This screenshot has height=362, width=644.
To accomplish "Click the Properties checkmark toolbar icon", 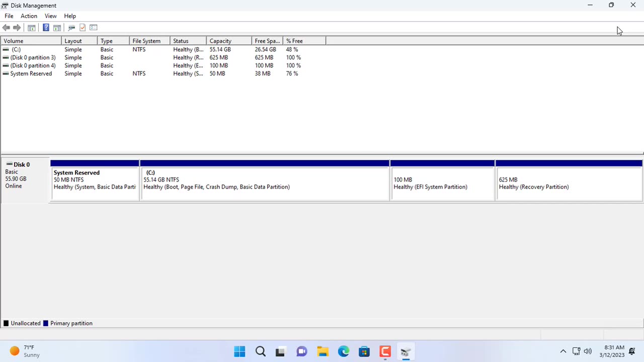I will tap(83, 28).
